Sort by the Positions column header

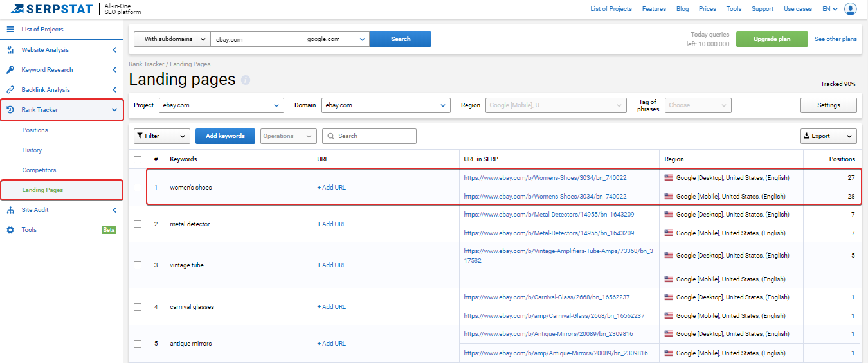click(x=842, y=159)
